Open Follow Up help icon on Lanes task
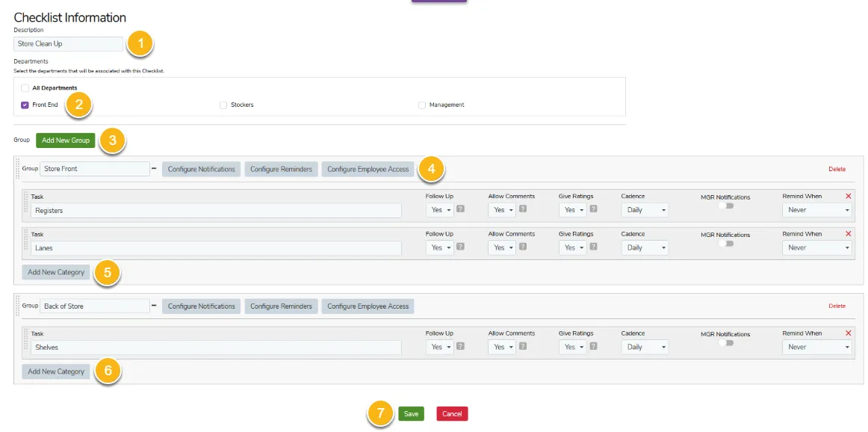Viewport: 868px width, 432px height. pos(460,247)
